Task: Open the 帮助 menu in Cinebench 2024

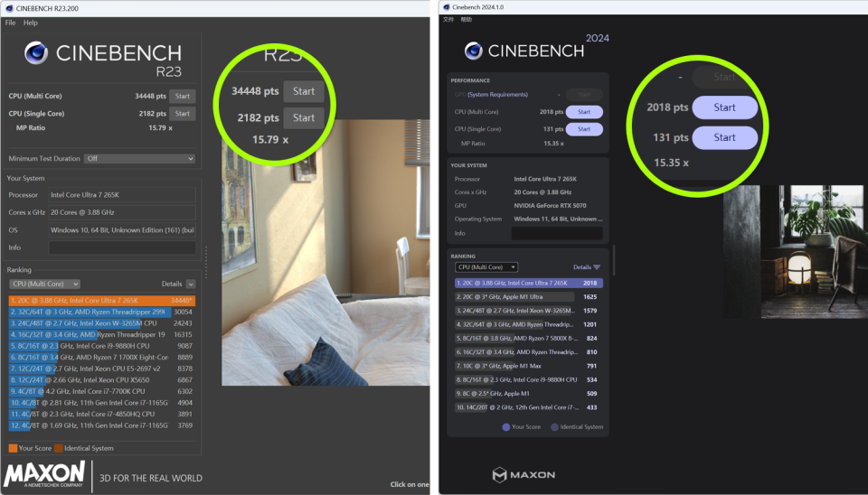Action: 467,19
